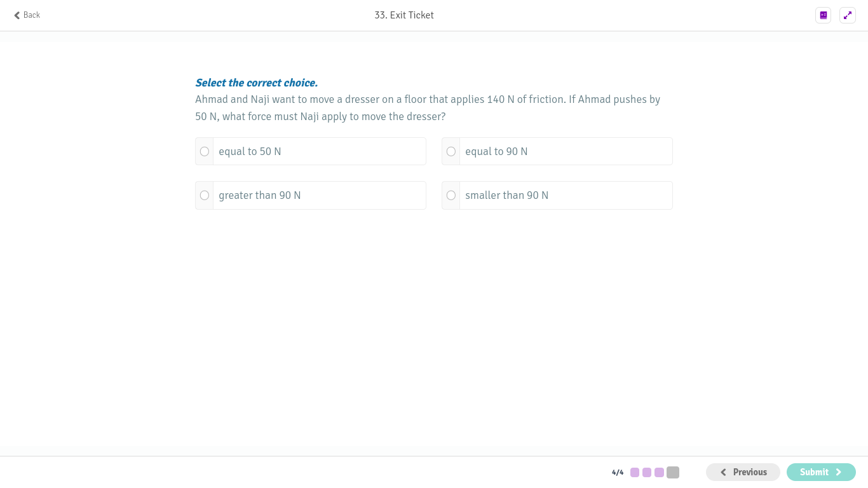Choose the smaller than 90 N radio
The image size is (868, 488).
coord(451,195)
